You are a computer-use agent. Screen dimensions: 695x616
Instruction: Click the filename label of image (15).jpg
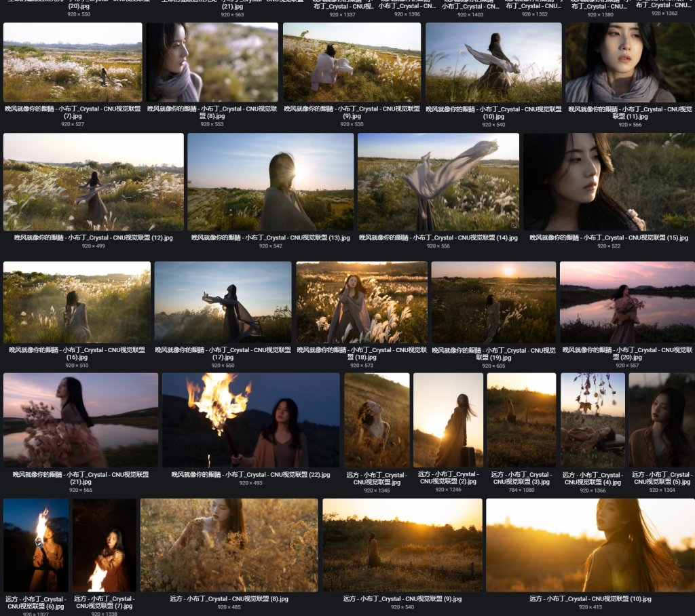[608, 238]
